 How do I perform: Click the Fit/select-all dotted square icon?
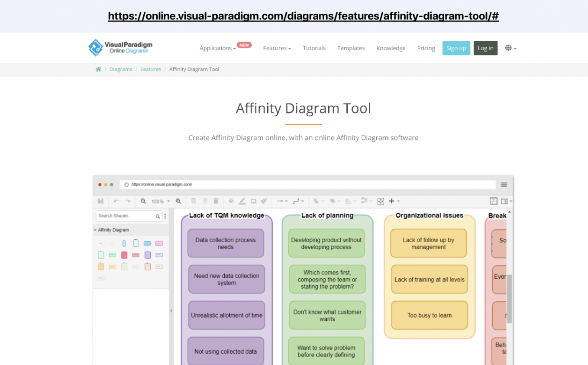381,201
